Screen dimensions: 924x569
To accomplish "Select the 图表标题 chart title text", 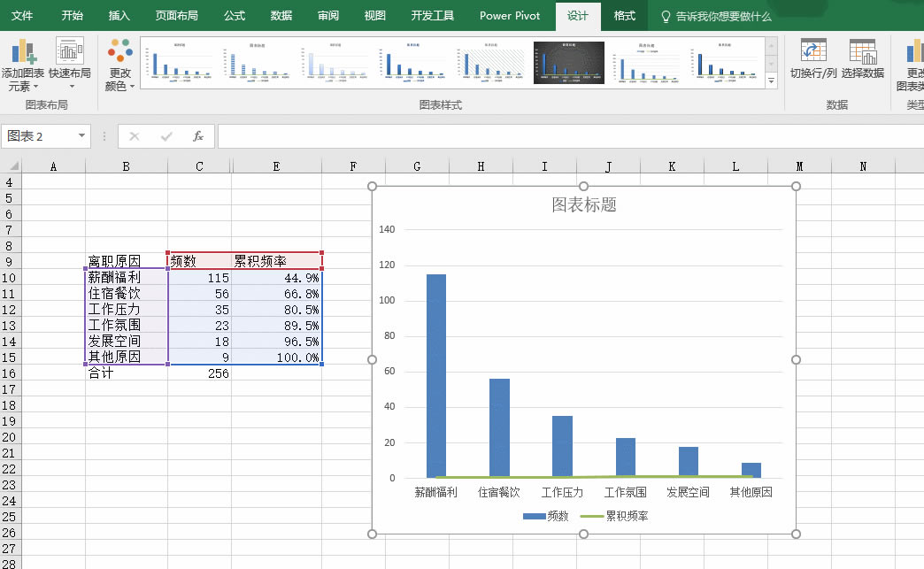I will pos(582,204).
